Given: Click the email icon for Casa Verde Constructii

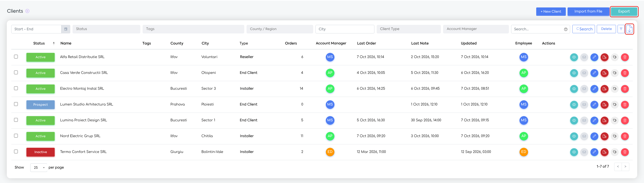Looking at the screenshot, I should (x=584, y=73).
